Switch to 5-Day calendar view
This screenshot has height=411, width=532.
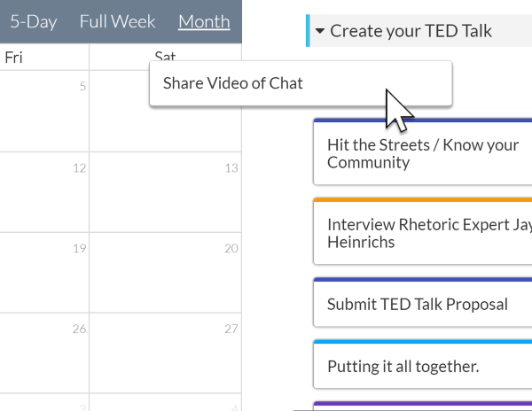pyautogui.click(x=34, y=21)
